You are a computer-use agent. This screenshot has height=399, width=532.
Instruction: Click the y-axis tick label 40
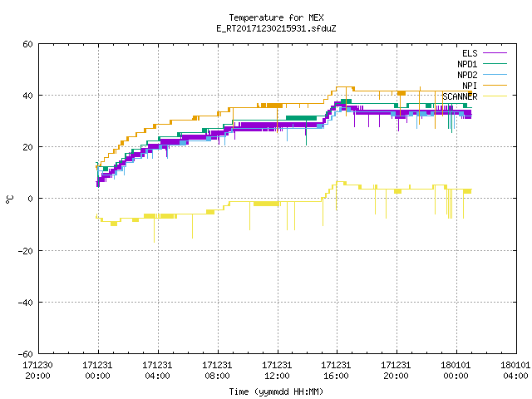(27, 96)
